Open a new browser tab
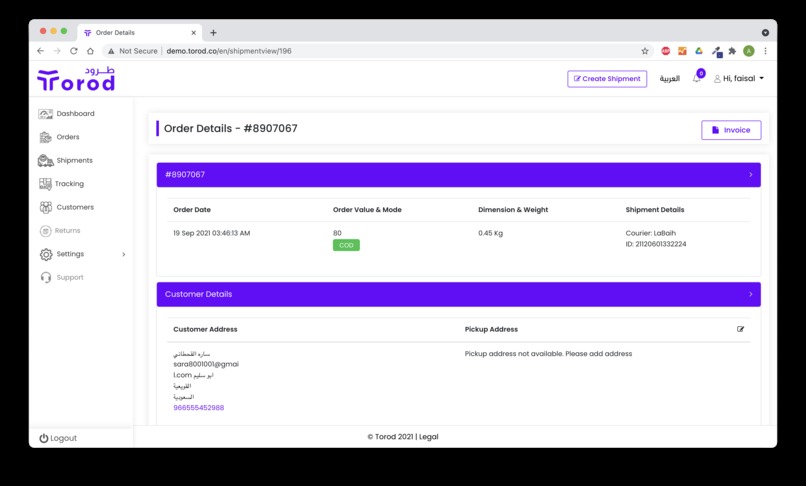Viewport: 806px width, 486px height. tap(213, 33)
